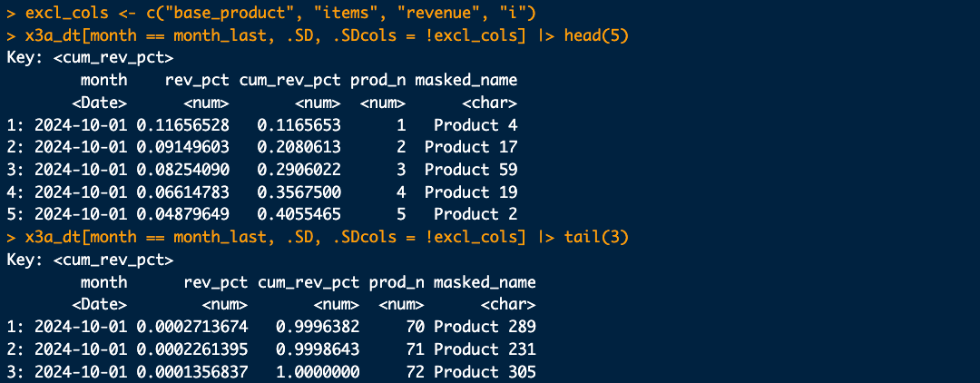Click the Product 305 entry
This screenshot has height=383, width=980.
485,372
